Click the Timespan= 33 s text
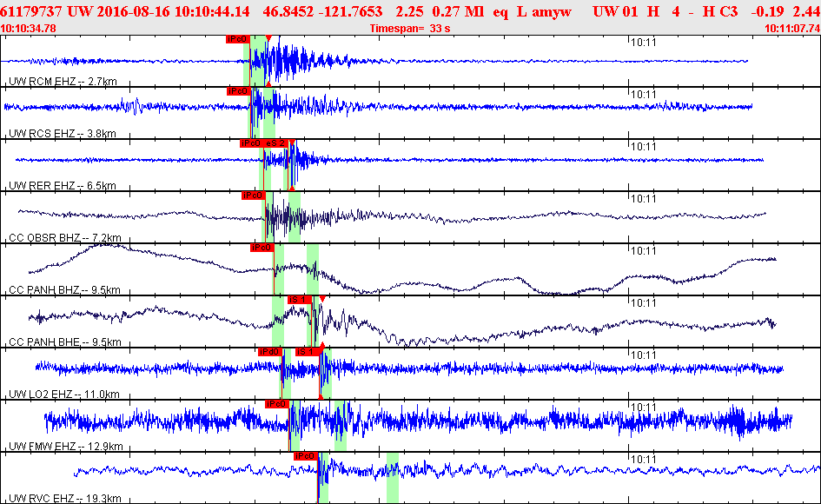Image resolution: width=821 pixels, height=504 pixels. coord(410,29)
